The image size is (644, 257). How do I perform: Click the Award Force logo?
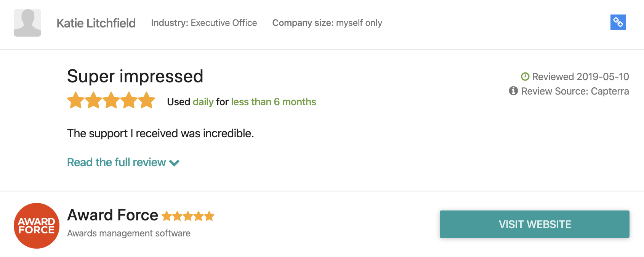(x=37, y=226)
